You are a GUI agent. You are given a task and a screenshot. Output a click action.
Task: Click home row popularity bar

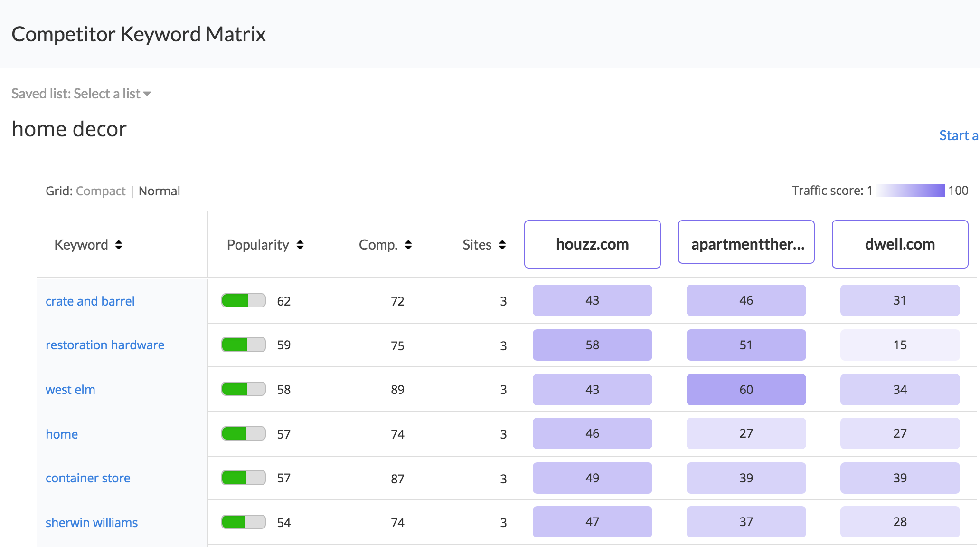click(x=244, y=434)
